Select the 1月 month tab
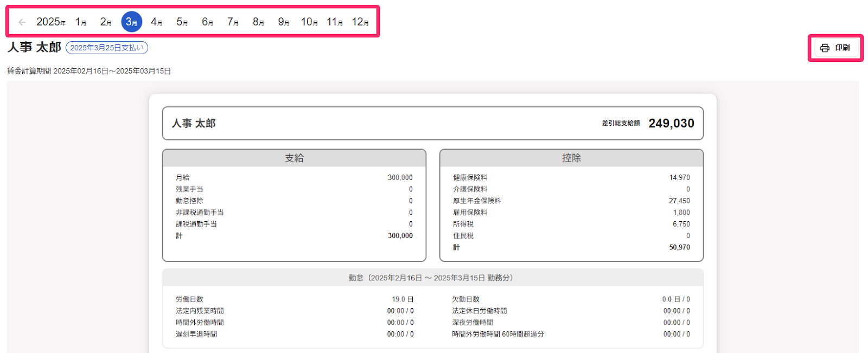868x353 pixels. (x=81, y=22)
